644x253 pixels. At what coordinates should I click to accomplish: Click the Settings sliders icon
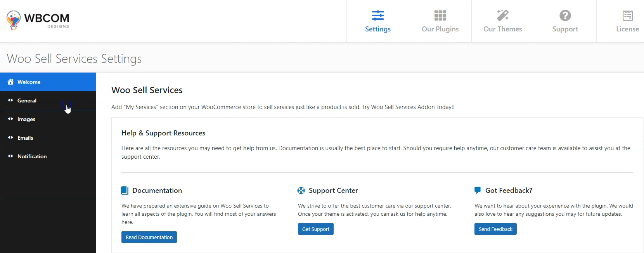pos(378,16)
